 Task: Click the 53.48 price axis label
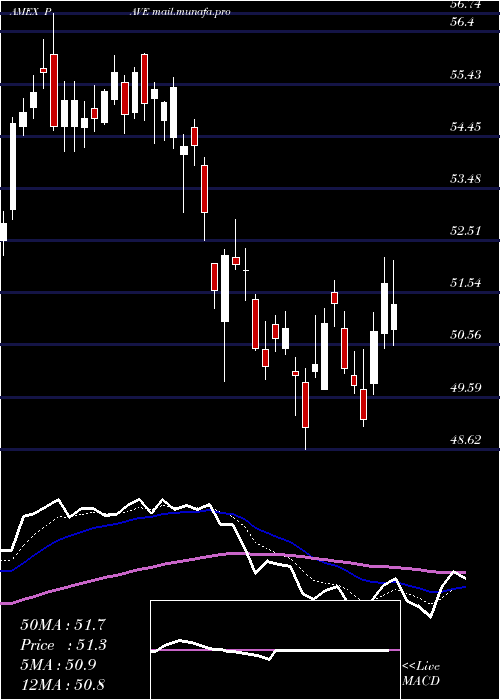pyautogui.click(x=466, y=179)
